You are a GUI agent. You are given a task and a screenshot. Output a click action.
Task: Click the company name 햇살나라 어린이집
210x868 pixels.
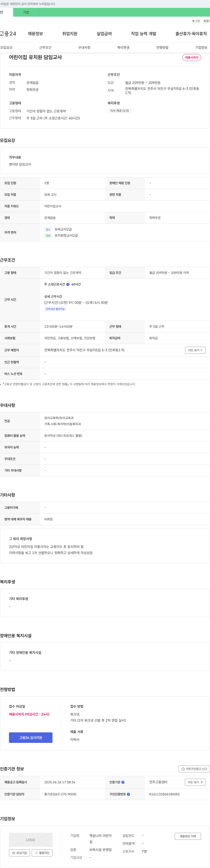(100, 839)
